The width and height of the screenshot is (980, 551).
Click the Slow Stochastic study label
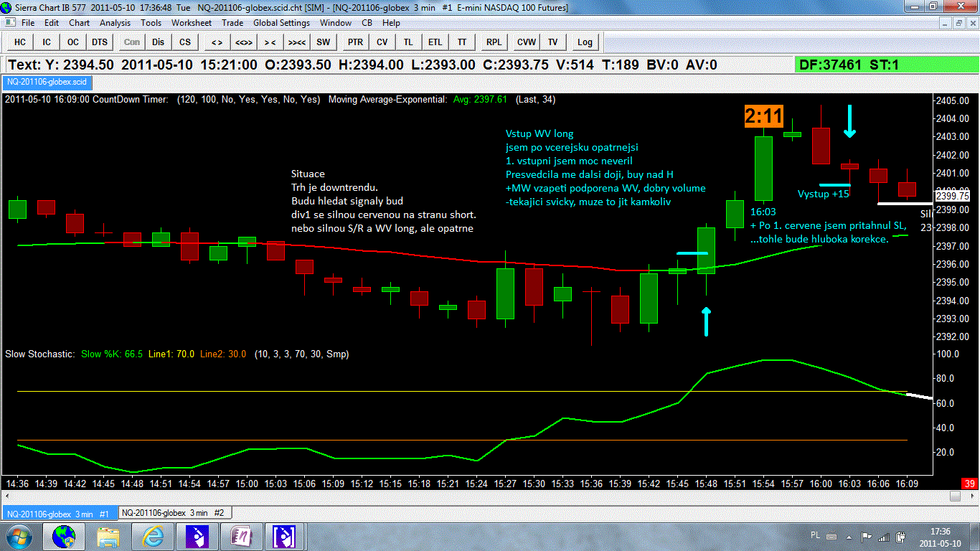point(39,354)
